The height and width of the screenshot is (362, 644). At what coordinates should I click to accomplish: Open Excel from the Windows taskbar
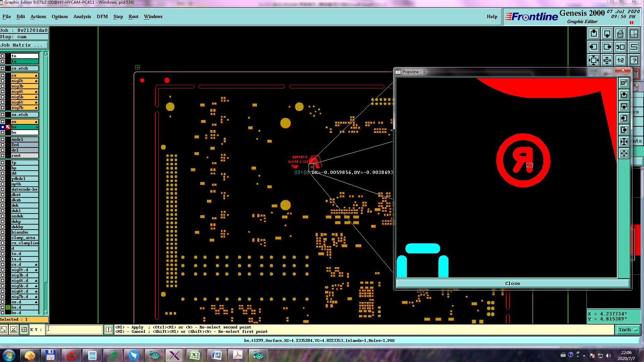195,355
